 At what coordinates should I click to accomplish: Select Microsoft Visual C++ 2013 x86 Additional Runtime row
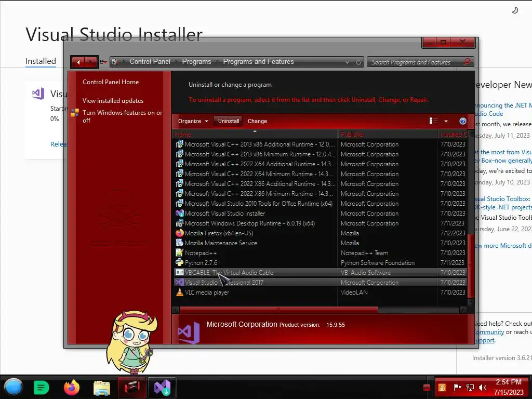coord(320,144)
